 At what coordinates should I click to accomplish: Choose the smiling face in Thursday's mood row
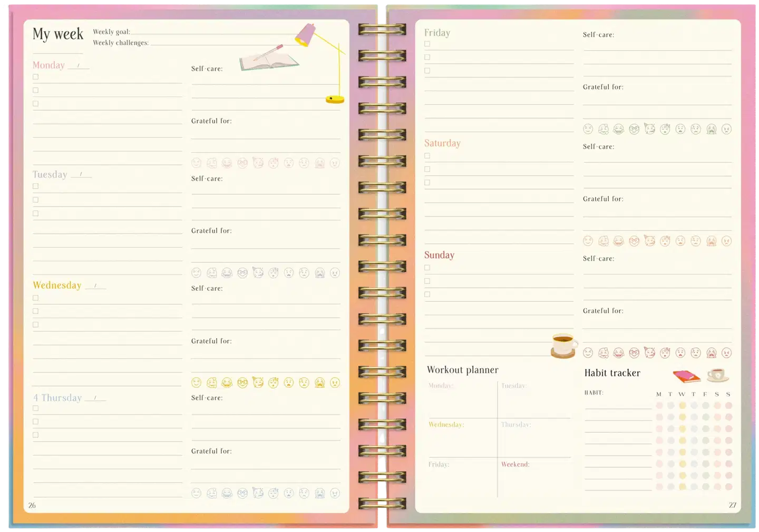196,493
